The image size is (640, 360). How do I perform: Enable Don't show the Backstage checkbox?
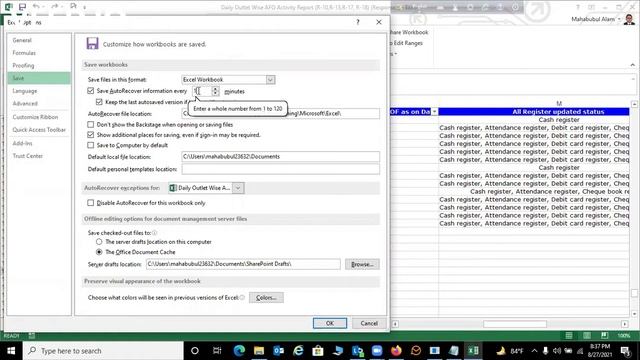click(x=91, y=124)
